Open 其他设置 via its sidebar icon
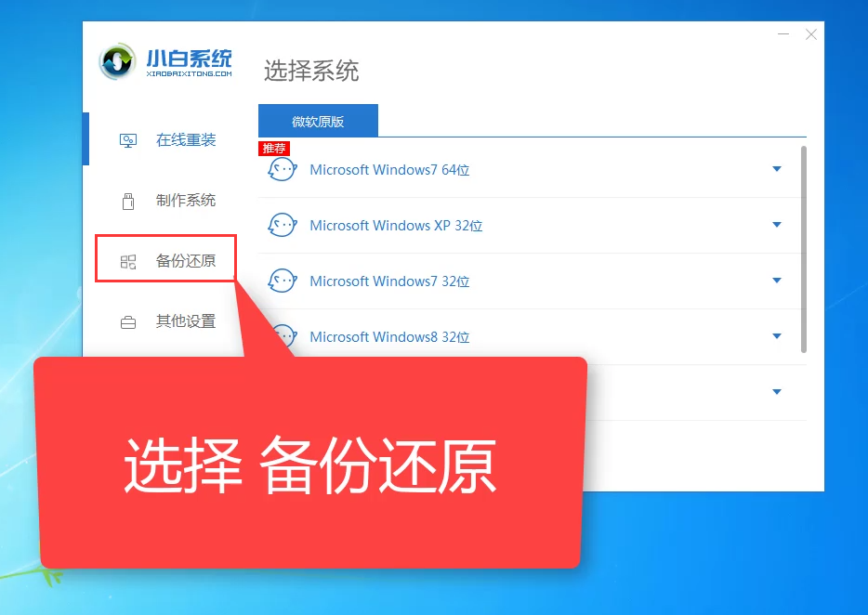 (x=127, y=321)
